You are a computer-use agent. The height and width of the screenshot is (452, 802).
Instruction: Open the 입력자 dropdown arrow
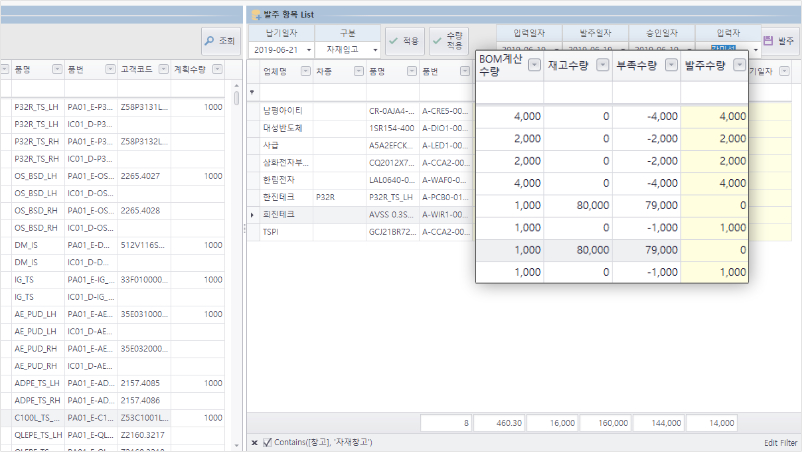tap(755, 50)
